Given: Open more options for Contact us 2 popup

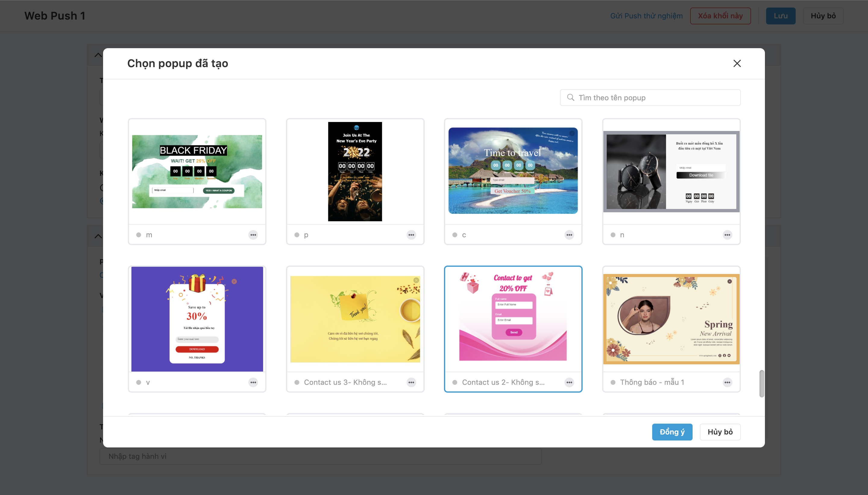Looking at the screenshot, I should click(x=569, y=382).
